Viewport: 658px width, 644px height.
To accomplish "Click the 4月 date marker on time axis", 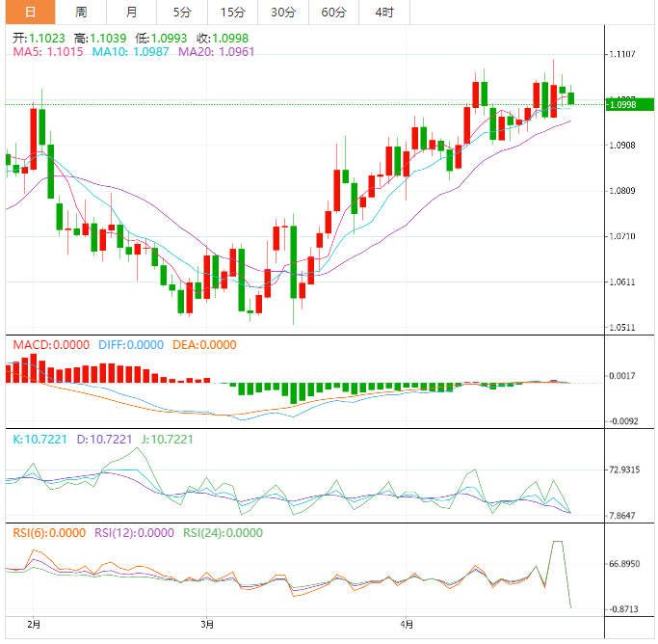I will [408, 625].
